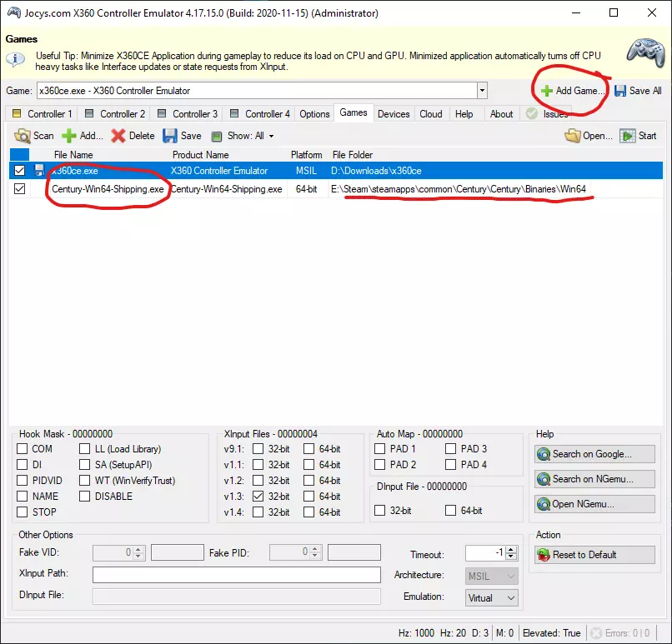Enable the PIDVID hook mask checkbox

coord(22,481)
